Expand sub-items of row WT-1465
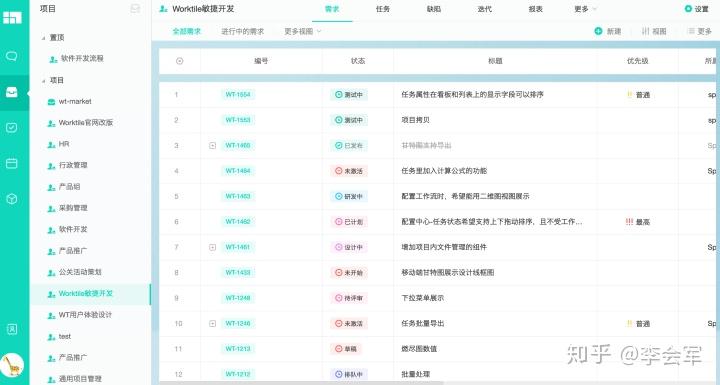The width and height of the screenshot is (720, 385). [x=213, y=146]
